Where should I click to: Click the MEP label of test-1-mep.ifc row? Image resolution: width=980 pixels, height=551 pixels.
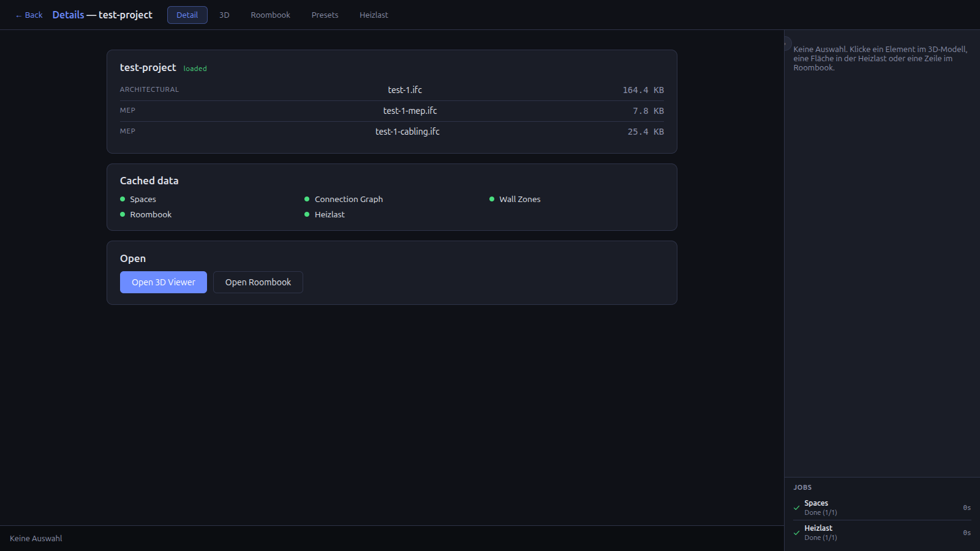(x=127, y=110)
